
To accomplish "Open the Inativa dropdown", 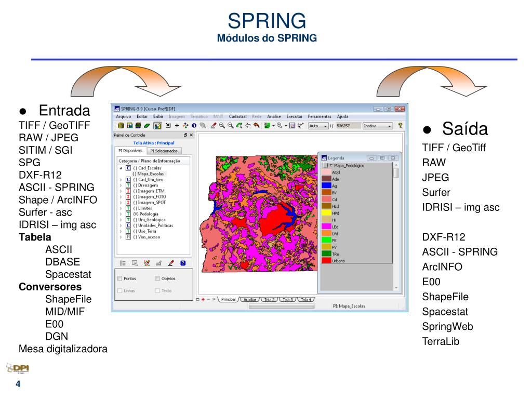I will pyautogui.click(x=378, y=126).
